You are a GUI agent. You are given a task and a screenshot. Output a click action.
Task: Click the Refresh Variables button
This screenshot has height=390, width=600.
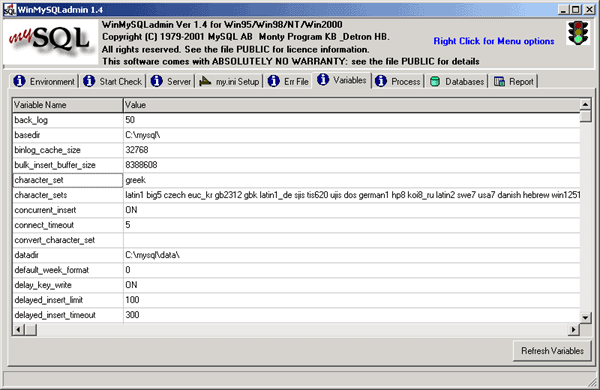[552, 351]
